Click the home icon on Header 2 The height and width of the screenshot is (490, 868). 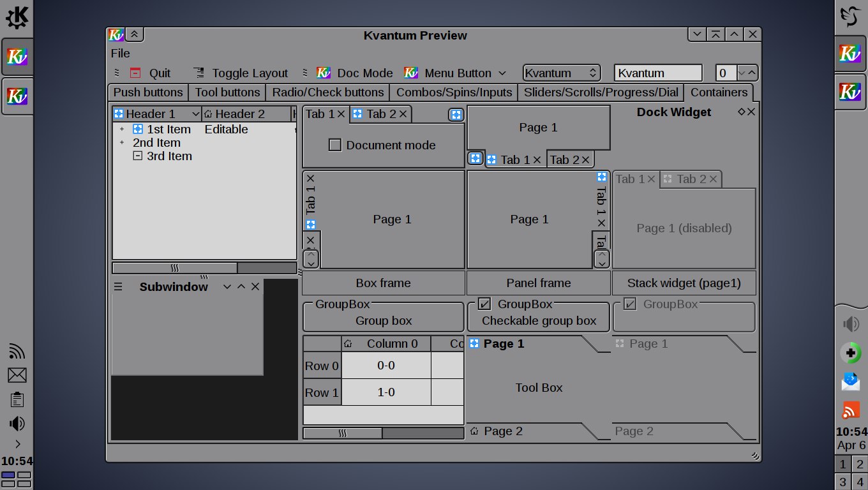[208, 114]
